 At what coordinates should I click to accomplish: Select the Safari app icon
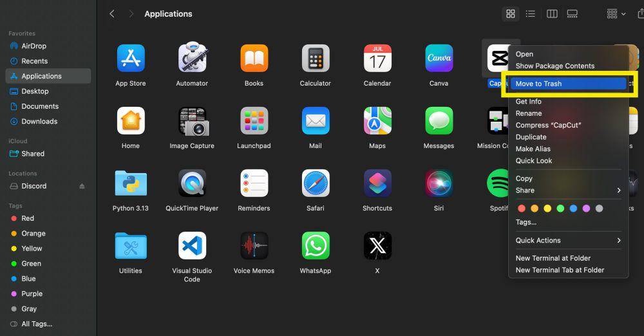316,183
